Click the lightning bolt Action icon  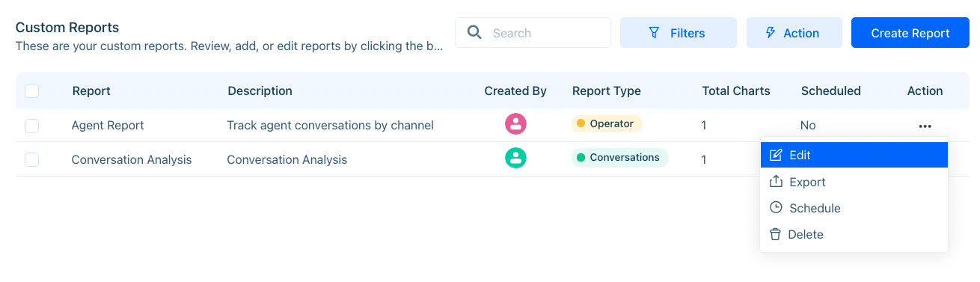[771, 33]
